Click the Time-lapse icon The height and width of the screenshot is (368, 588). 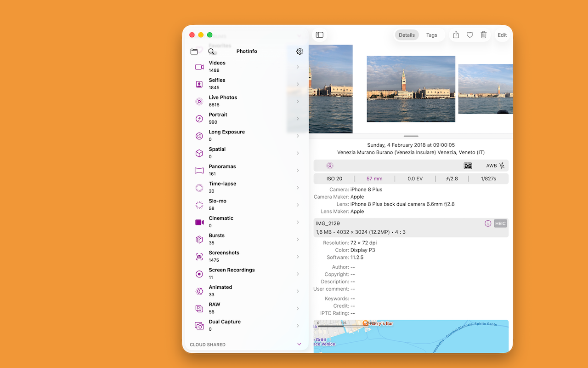[199, 188]
